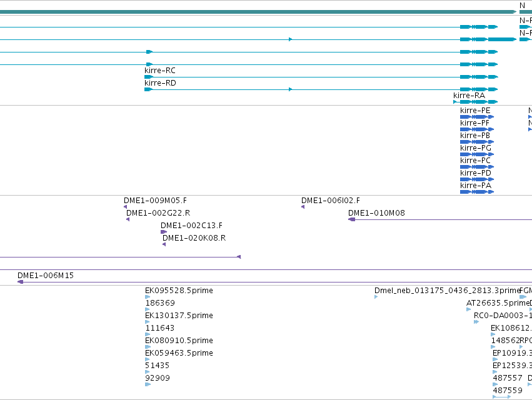Click the small arrow under Dmel_neb_013175 label
This screenshot has height=400, width=532.
[376, 297]
